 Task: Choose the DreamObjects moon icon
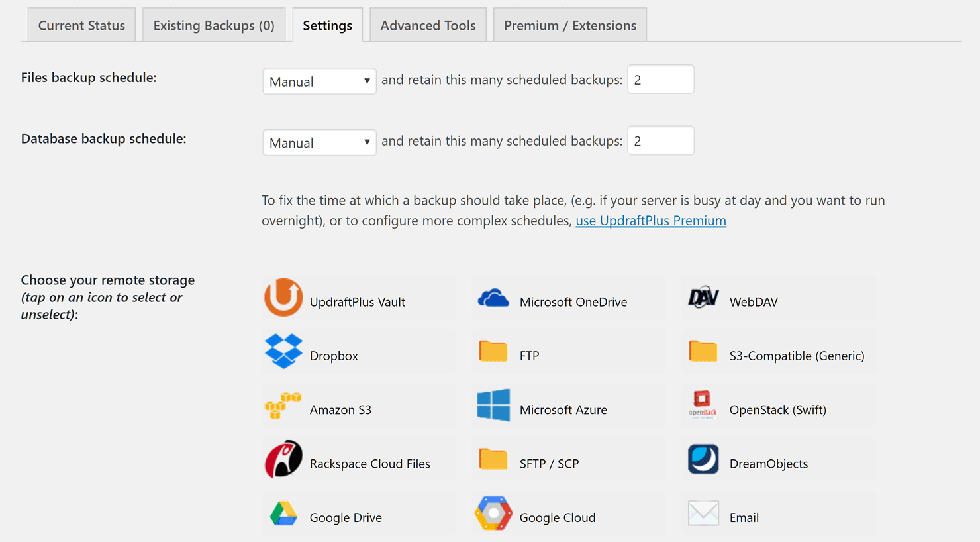[x=703, y=459]
